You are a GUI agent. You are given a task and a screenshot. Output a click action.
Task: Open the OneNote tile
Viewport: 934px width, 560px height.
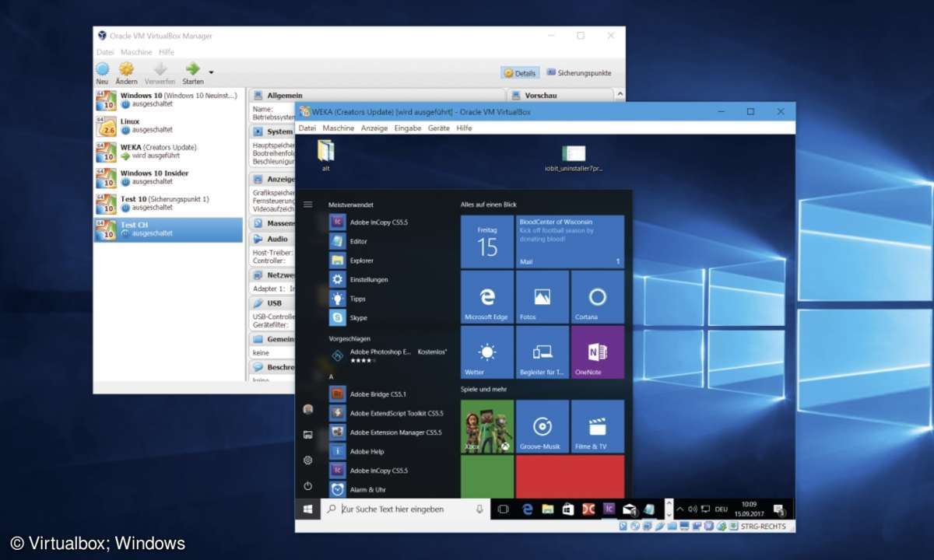pyautogui.click(x=598, y=352)
